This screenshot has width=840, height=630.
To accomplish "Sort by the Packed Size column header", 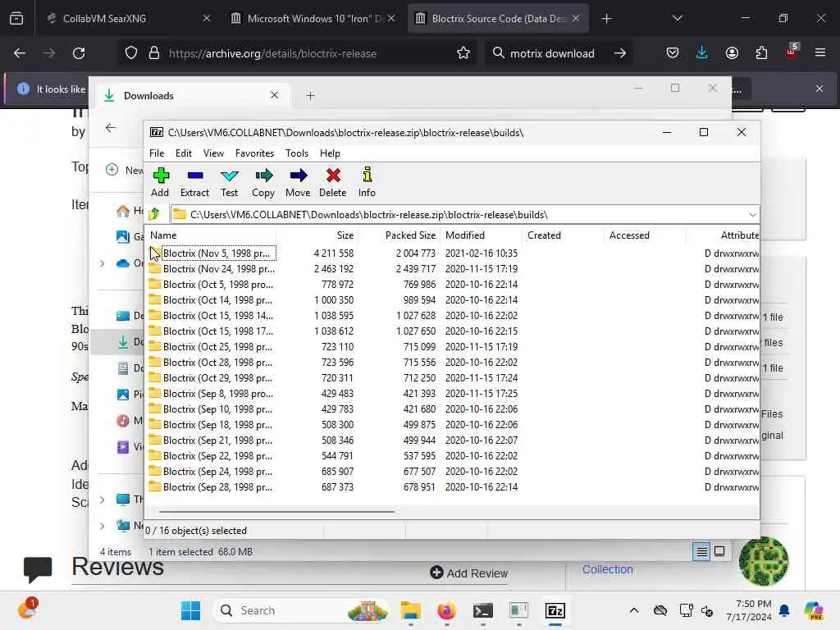I will click(x=399, y=235).
